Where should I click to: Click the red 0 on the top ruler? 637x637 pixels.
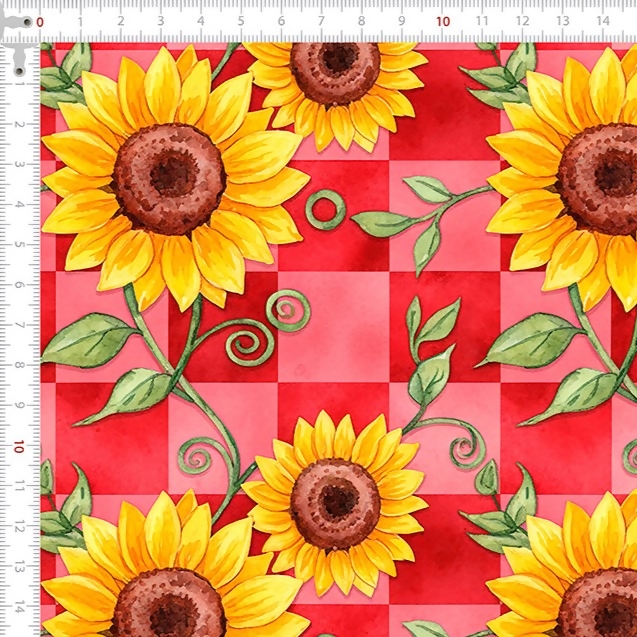pyautogui.click(x=40, y=21)
